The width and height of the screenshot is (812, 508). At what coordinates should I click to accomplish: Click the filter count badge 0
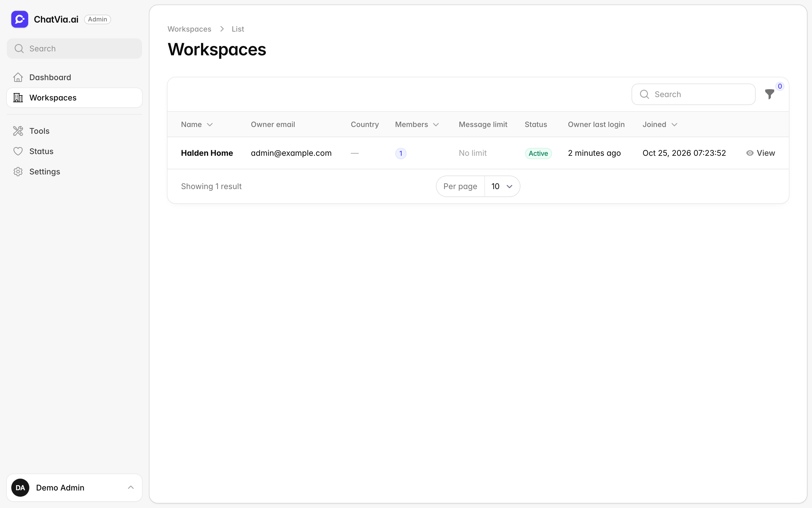(x=780, y=86)
